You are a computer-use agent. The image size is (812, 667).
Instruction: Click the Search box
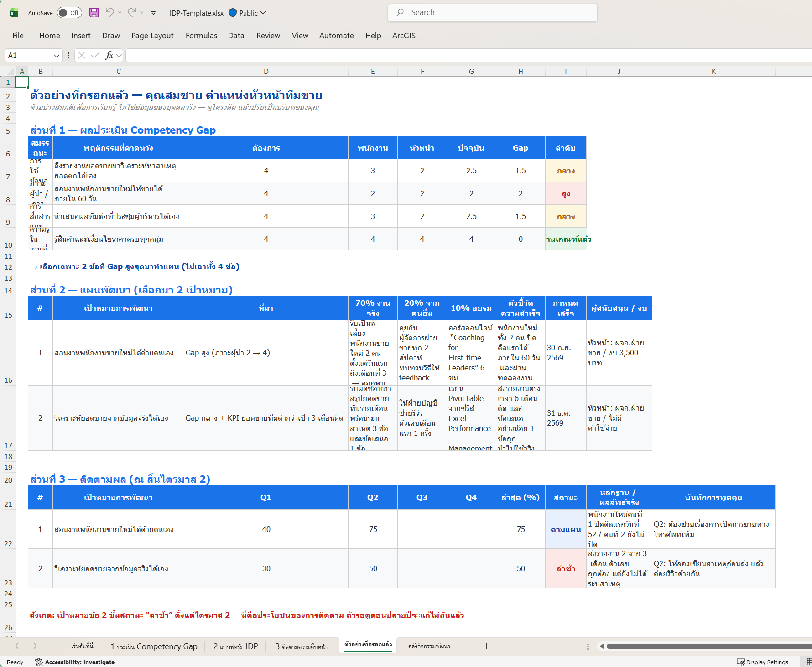coord(492,13)
